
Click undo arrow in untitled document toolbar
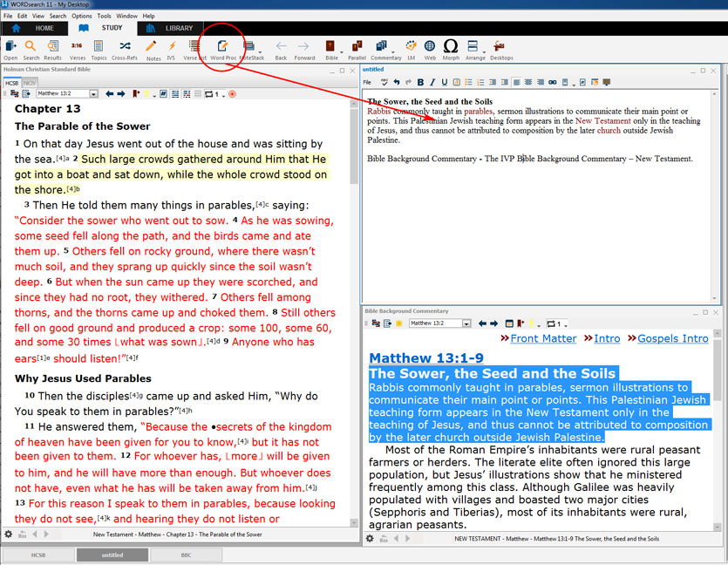(x=396, y=82)
